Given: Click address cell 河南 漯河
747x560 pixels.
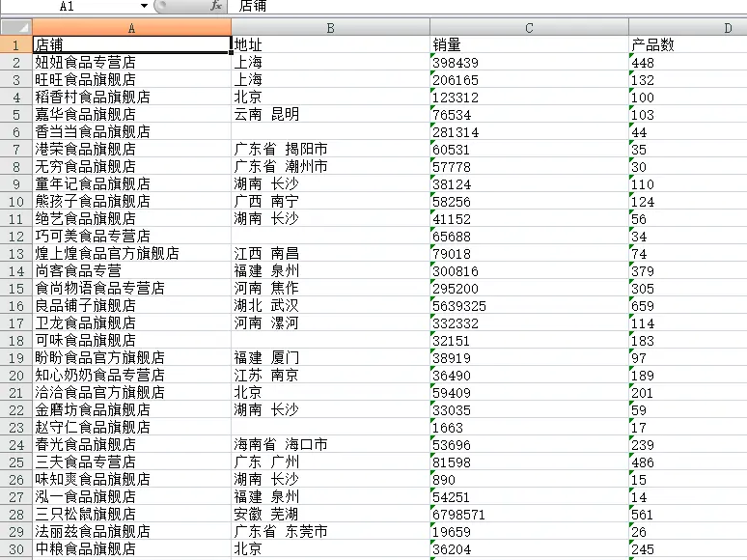Looking at the screenshot, I should [x=331, y=323].
